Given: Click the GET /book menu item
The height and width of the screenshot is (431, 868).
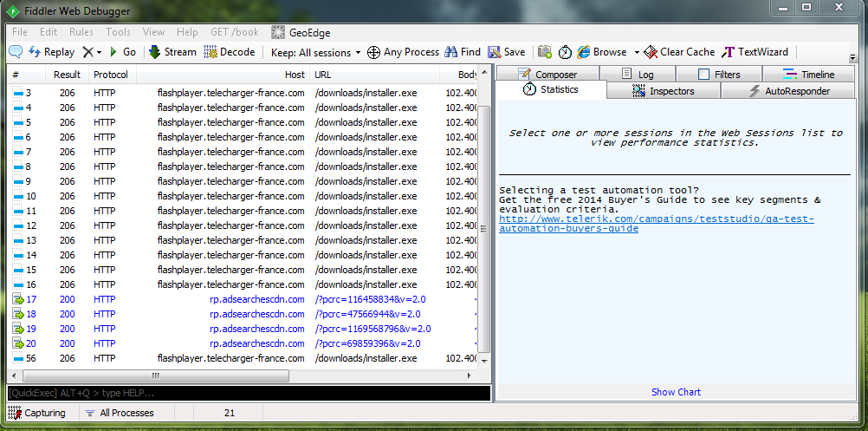Looking at the screenshot, I should coord(234,32).
